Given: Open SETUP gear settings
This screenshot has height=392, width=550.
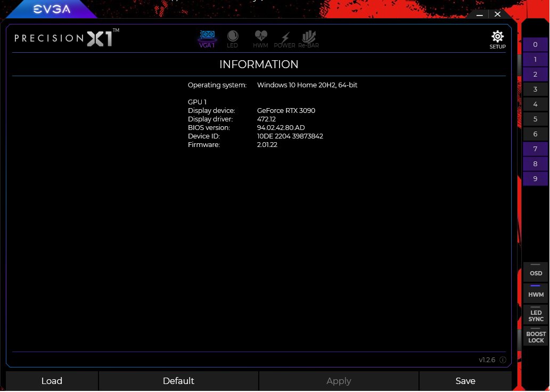Looking at the screenshot, I should (x=497, y=39).
